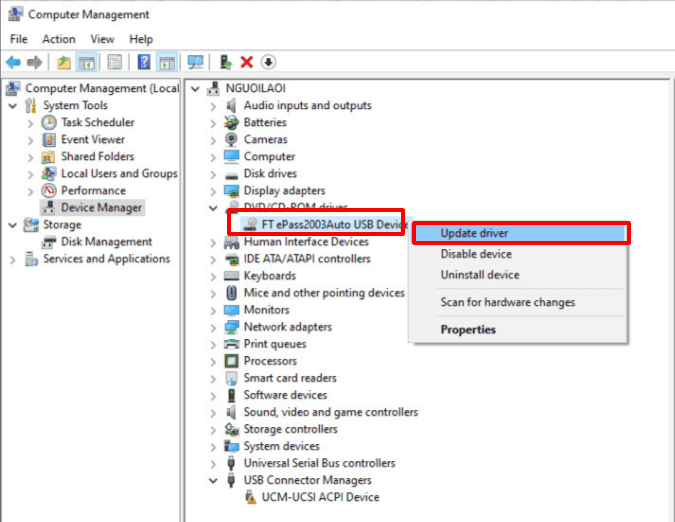Viewport: 675px width, 522px height.
Task: Open the Help question mark toolbar icon
Action: 144,62
